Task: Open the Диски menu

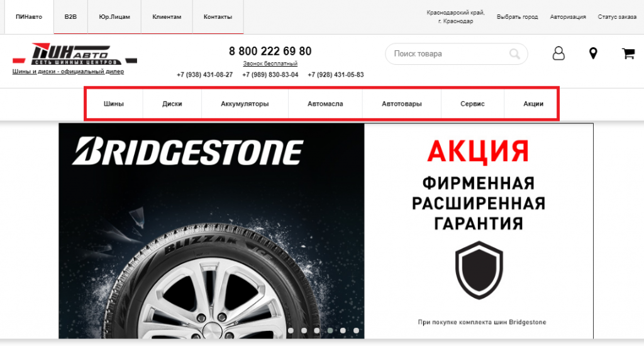Action: (172, 104)
